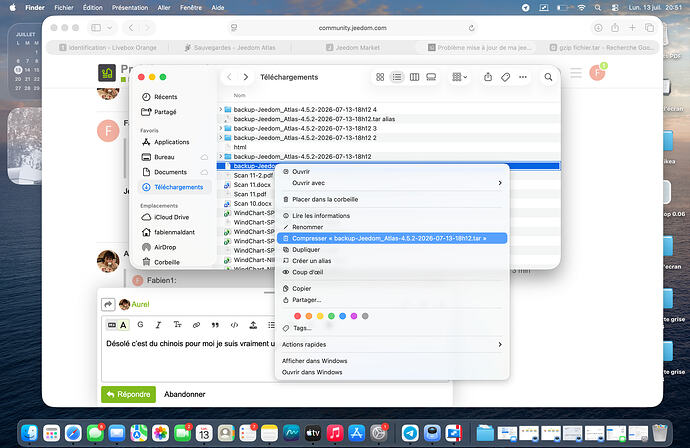
Task: Switch Finder to column view
Action: point(414,77)
